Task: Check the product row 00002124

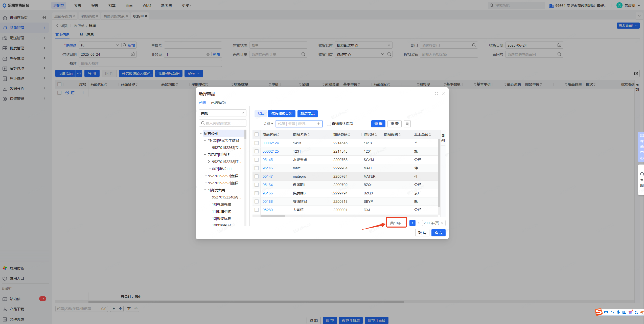Action: [257, 143]
